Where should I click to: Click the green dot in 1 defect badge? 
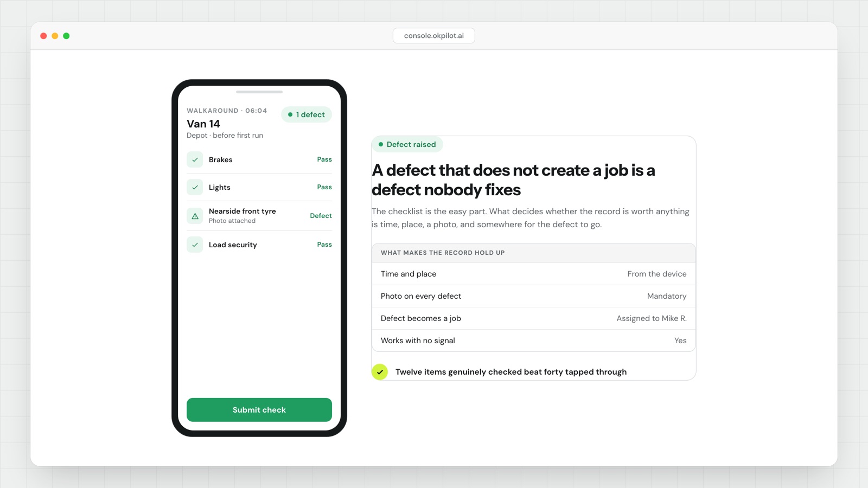click(x=290, y=114)
